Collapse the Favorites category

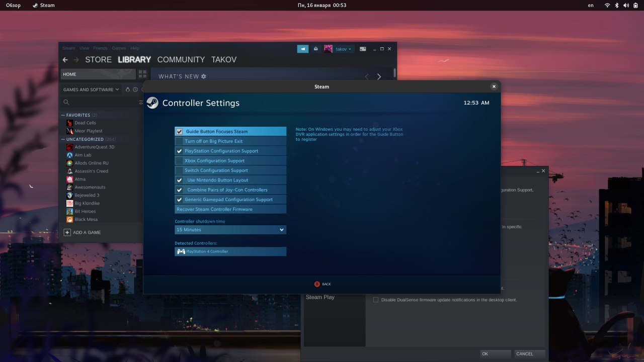[x=63, y=115]
